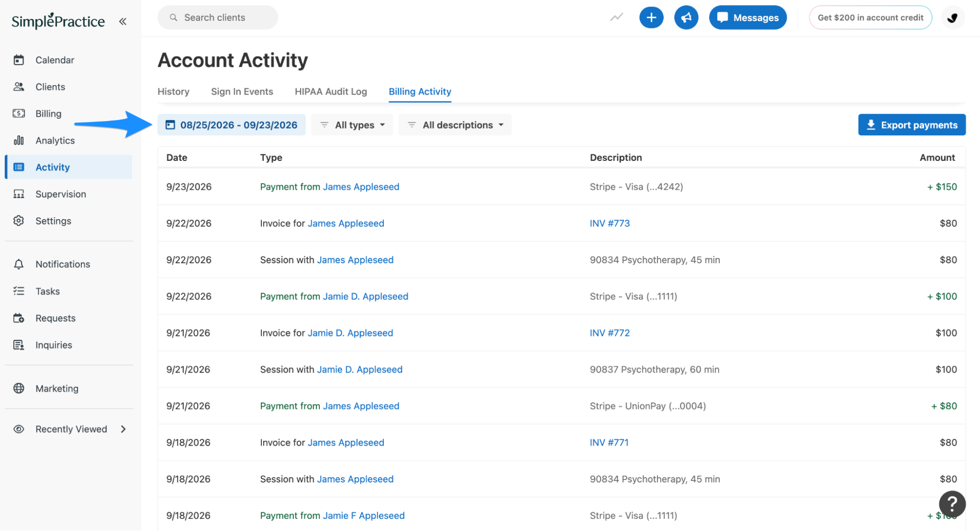Open the account profile avatar

point(953,18)
